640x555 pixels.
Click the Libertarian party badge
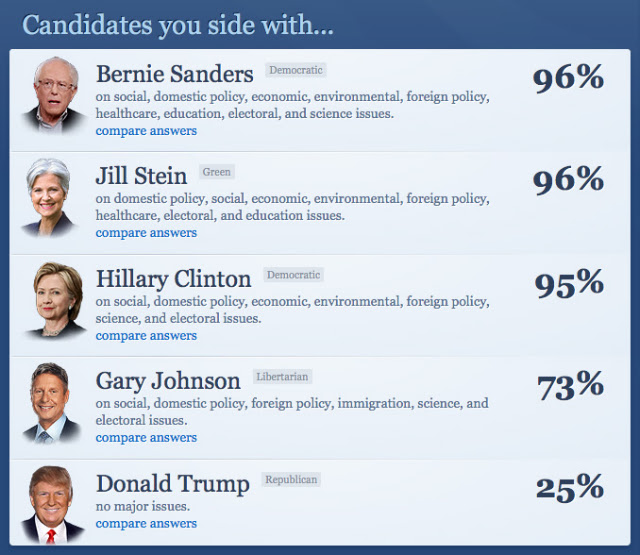282,376
